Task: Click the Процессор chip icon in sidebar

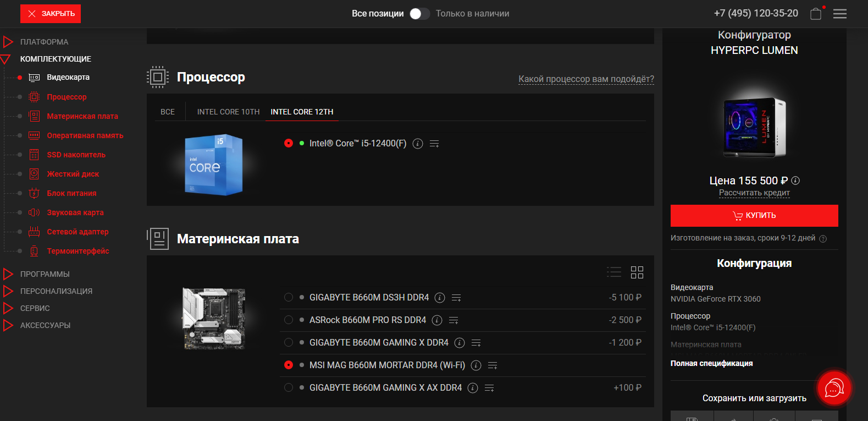Action: click(34, 97)
